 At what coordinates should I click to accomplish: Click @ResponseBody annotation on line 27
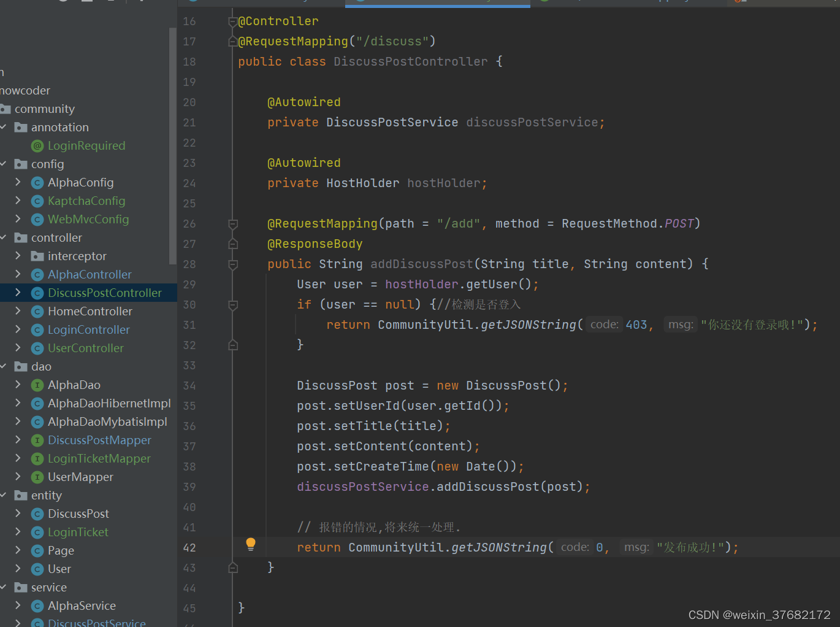(315, 244)
